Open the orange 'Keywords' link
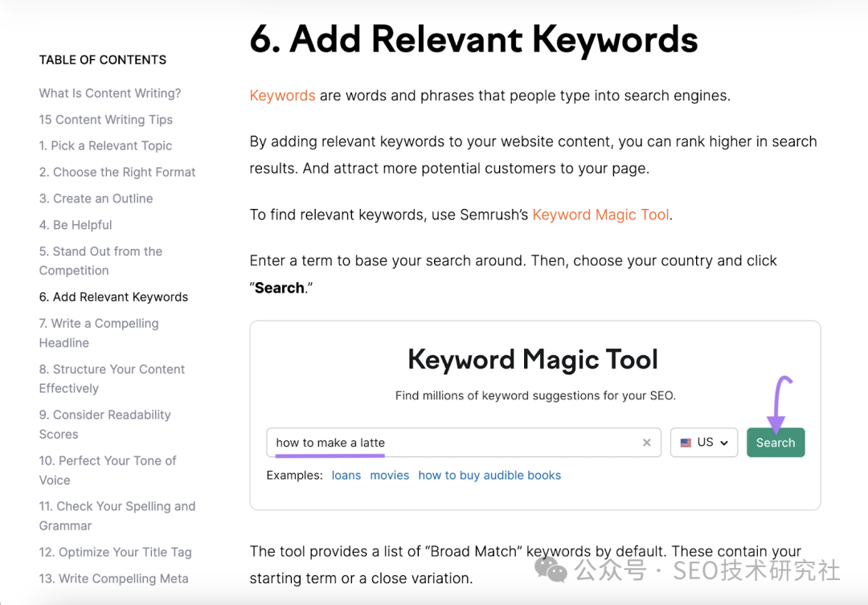This screenshot has width=868, height=605. [x=282, y=96]
